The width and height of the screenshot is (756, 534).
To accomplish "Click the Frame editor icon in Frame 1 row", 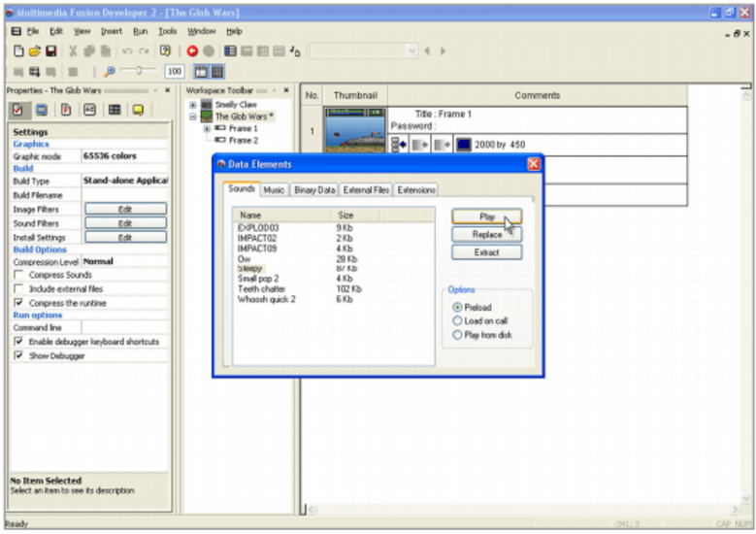I will click(399, 145).
